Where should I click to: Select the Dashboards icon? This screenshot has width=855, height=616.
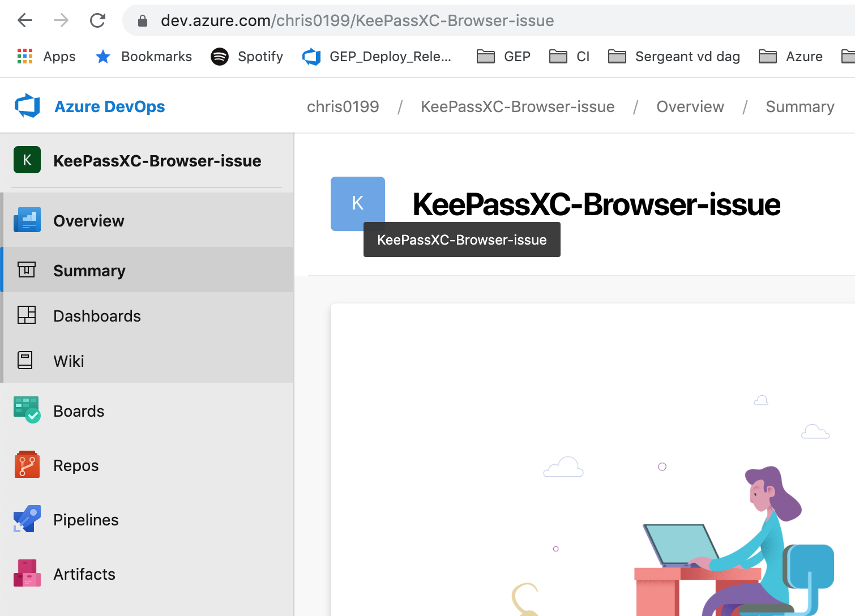(26, 315)
